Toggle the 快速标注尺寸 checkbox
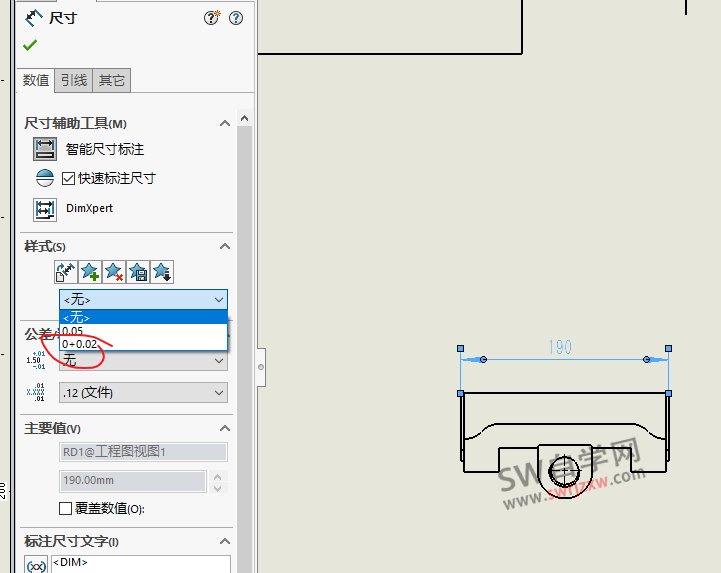721x573 pixels. 68,178
